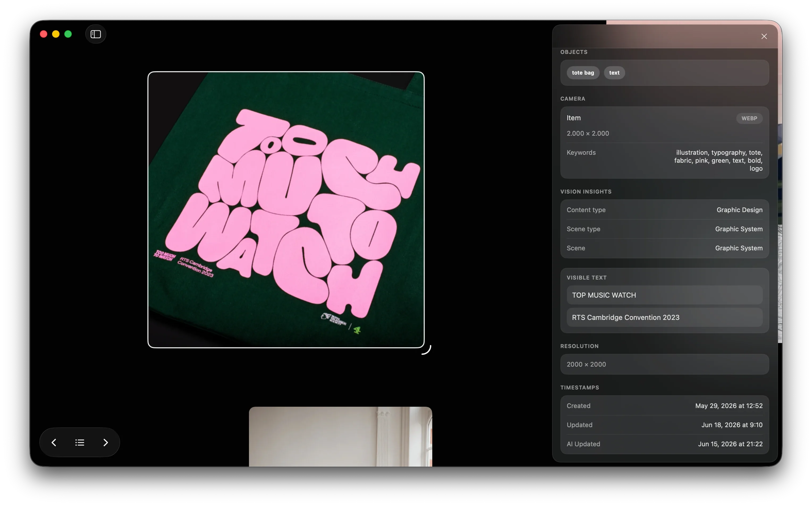Screen dimensions: 812x506
Task: Click the TIMESTAMPS section header
Action: tap(580, 388)
